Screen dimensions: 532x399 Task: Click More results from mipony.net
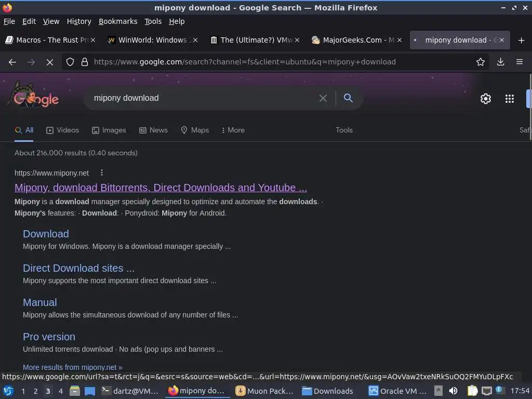pos(73,367)
